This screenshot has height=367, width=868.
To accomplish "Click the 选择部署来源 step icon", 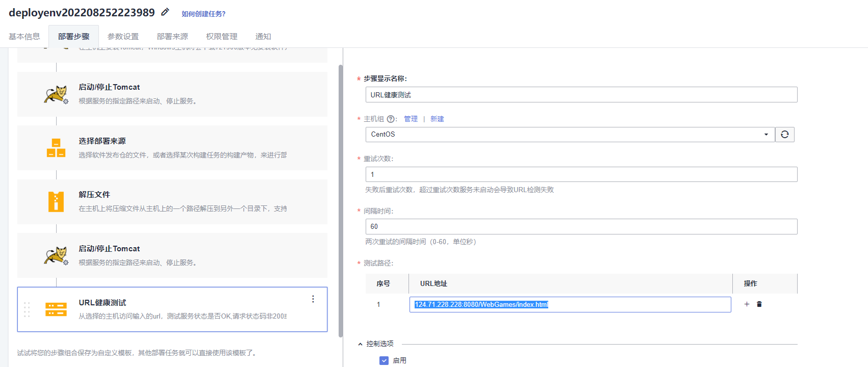I will 56,148.
